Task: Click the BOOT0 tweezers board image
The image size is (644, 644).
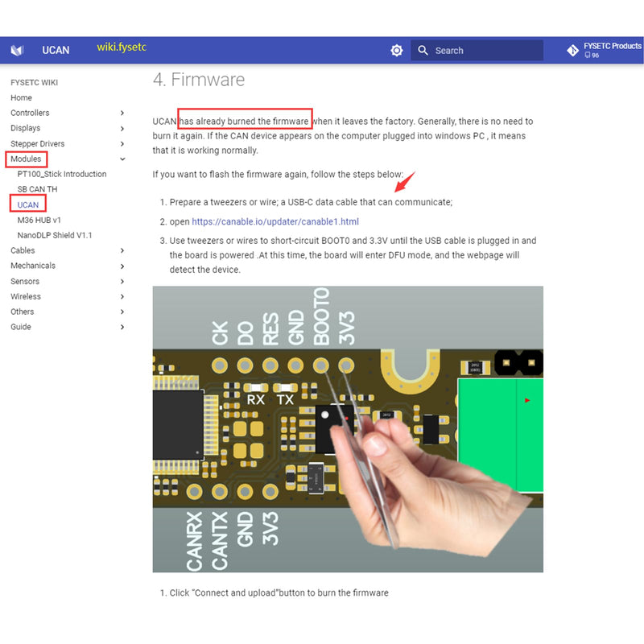Action: coord(348,429)
